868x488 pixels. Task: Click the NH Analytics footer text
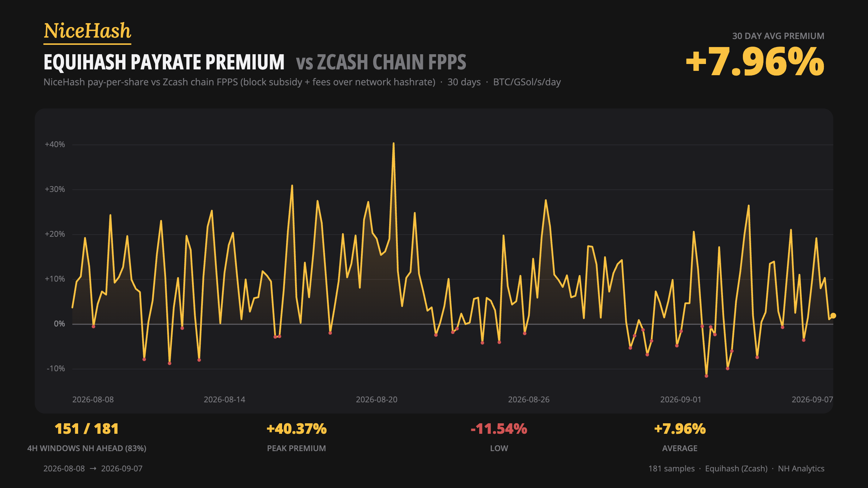pyautogui.click(x=801, y=469)
